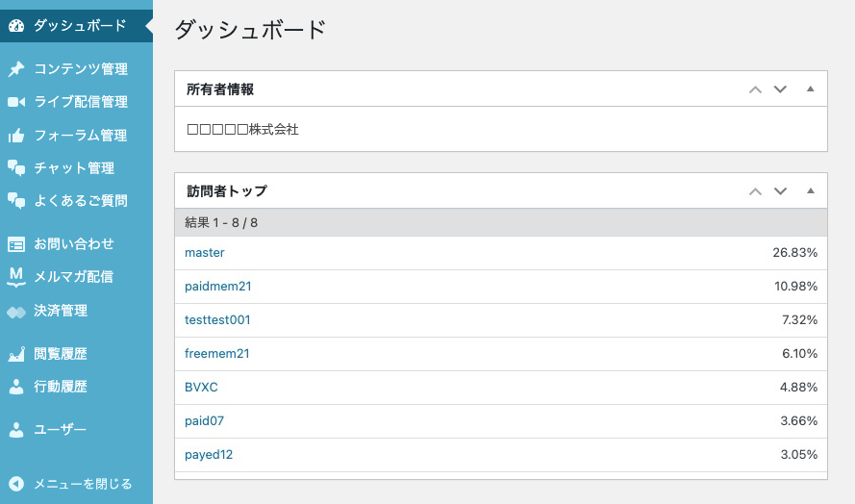
Task: Toggle the 所有者情報 panel triangle
Action: (810, 89)
